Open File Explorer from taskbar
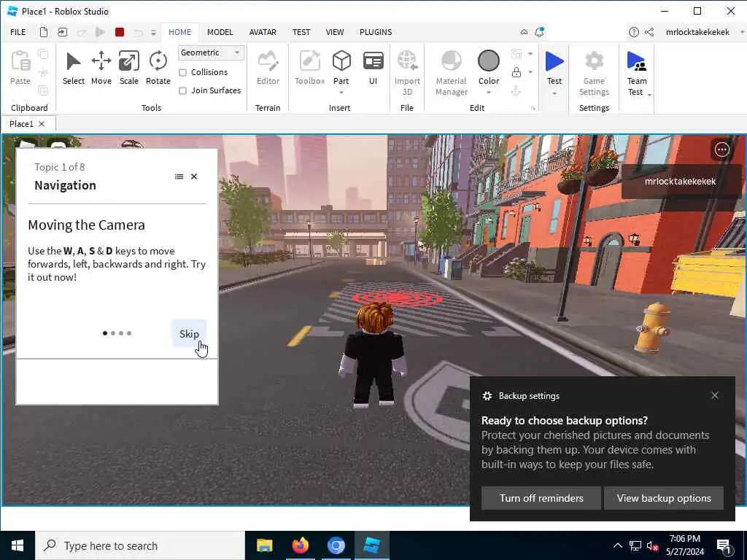 point(264,545)
